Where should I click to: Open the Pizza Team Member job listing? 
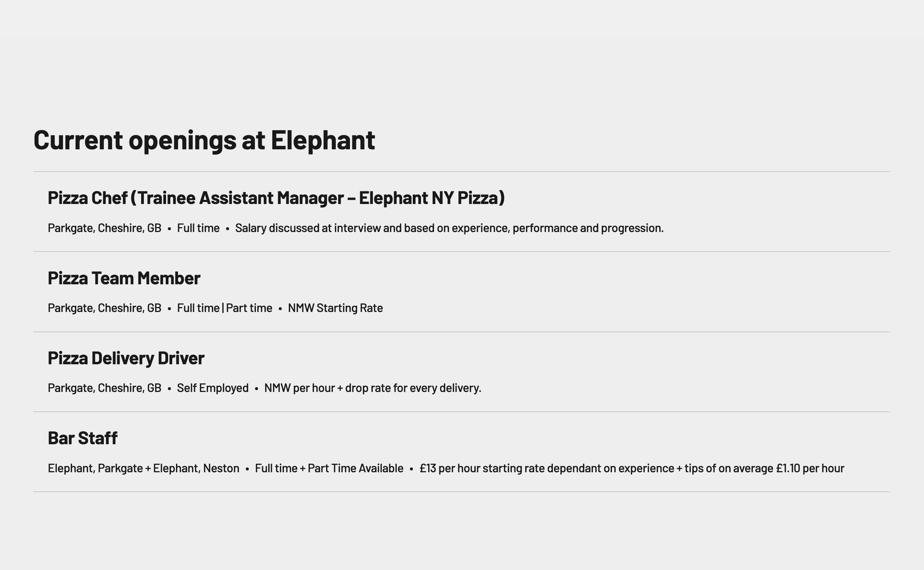[124, 278]
